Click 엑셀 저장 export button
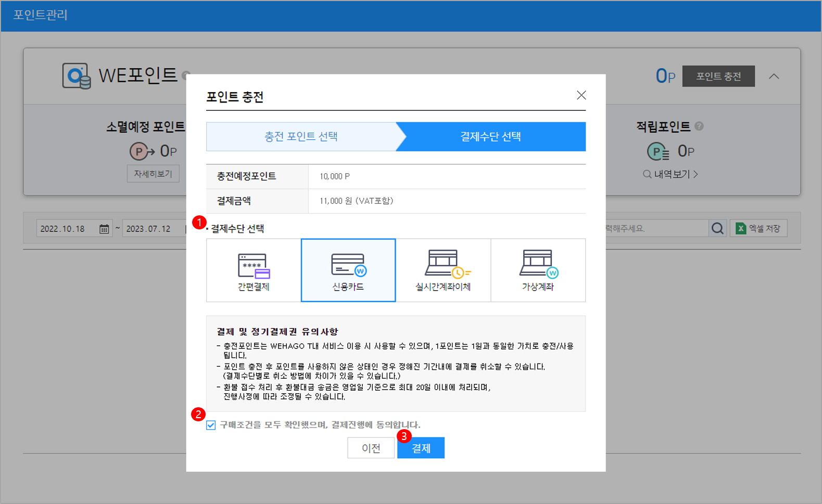 pyautogui.click(x=758, y=228)
